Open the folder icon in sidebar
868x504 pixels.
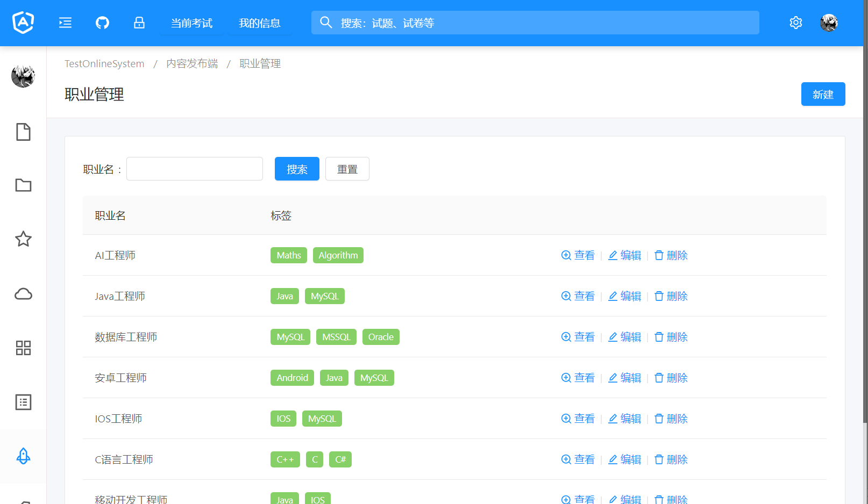(23, 185)
